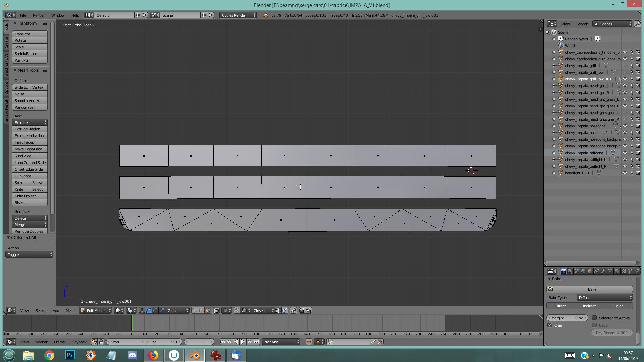Click Remove Doubles button
The height and width of the screenshot is (362, 644).
[x=29, y=231]
